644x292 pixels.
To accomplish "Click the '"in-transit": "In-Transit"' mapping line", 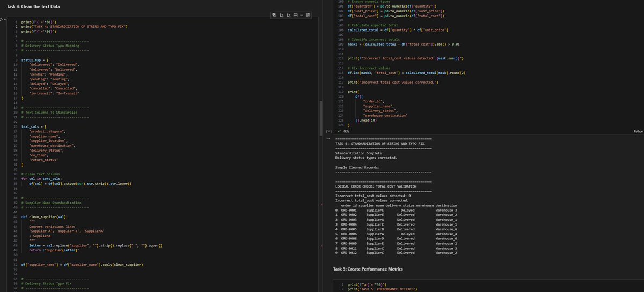I will [54, 93].
